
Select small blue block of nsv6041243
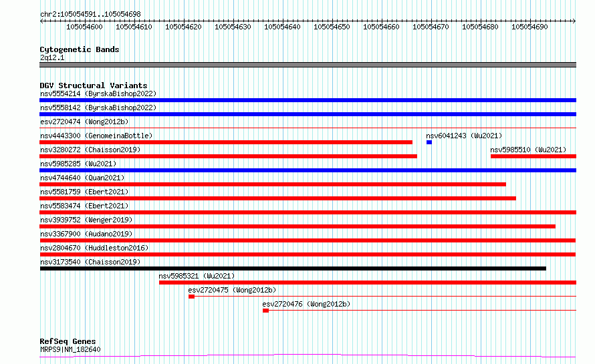[x=429, y=142]
